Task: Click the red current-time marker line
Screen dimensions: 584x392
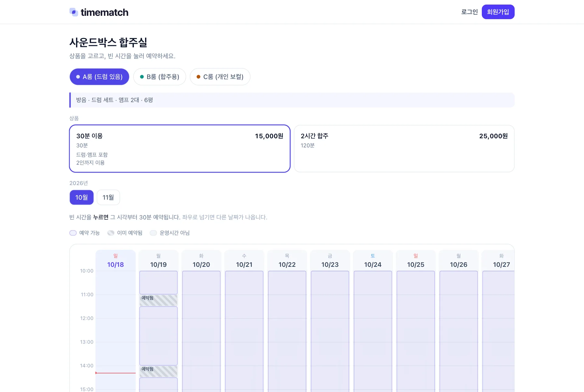Action: (116, 373)
